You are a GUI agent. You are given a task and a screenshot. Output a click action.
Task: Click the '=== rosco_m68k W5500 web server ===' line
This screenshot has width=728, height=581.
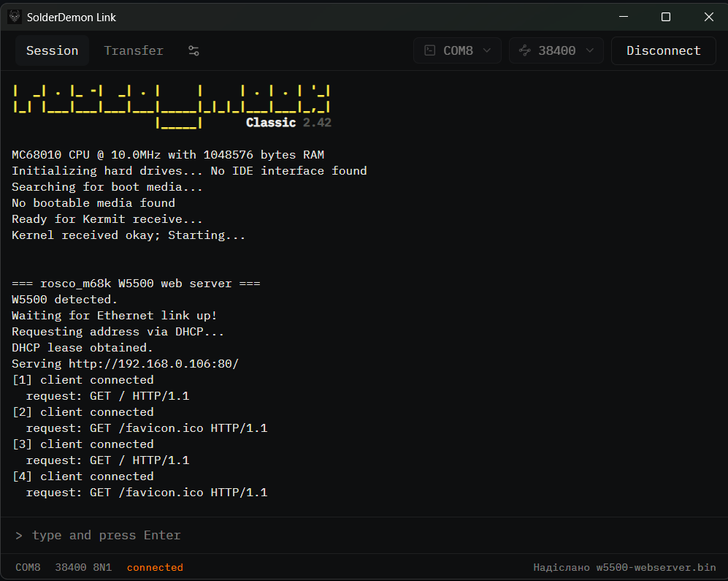coord(136,284)
